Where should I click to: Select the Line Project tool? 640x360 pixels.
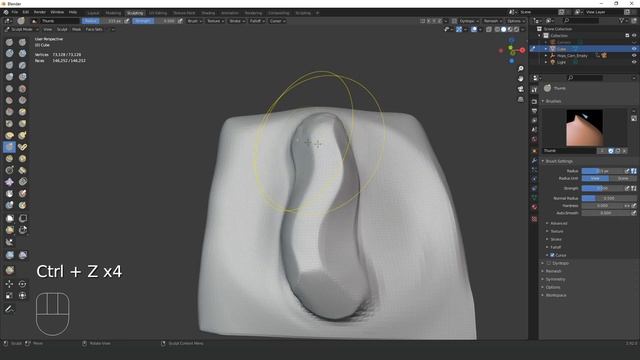(9, 242)
